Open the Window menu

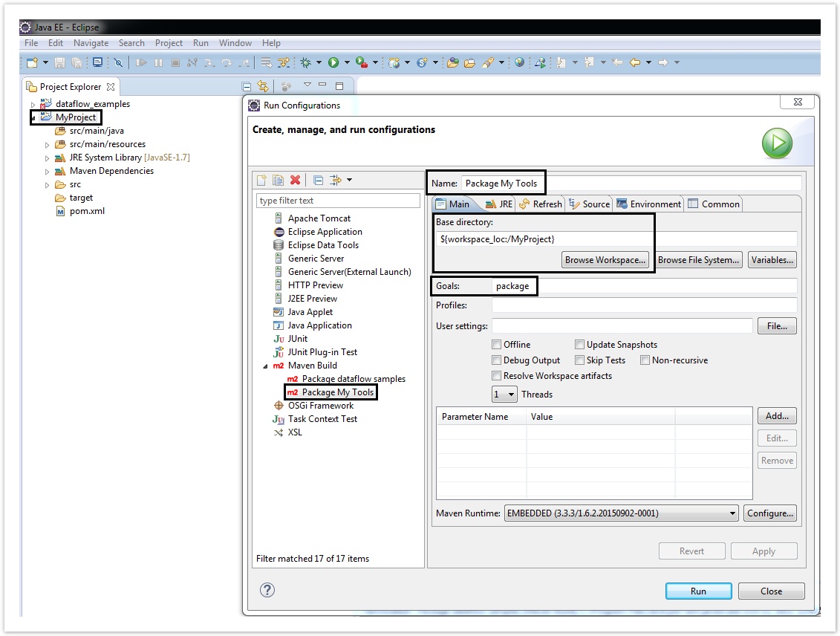pos(235,43)
